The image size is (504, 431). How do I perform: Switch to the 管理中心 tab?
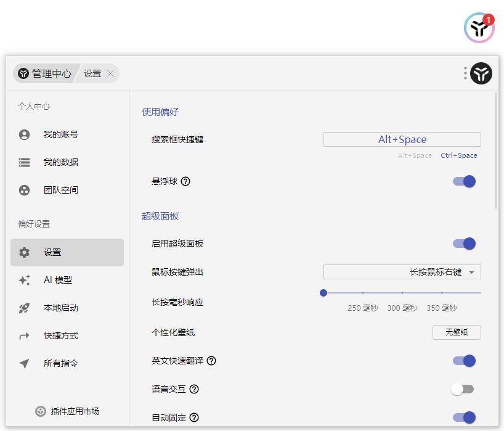[44, 73]
